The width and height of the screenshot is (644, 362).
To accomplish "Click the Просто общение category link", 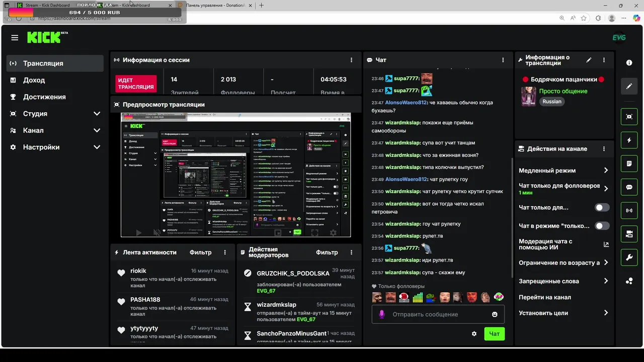I will coord(563,91).
